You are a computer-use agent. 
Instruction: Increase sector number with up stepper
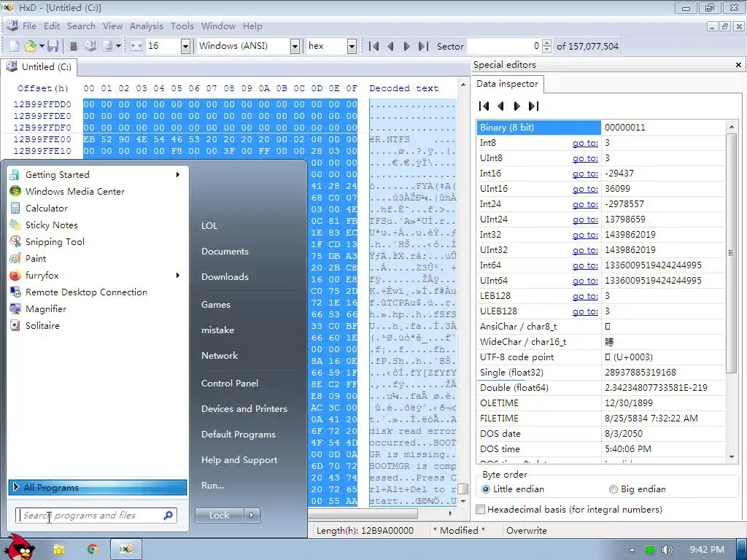click(x=547, y=43)
